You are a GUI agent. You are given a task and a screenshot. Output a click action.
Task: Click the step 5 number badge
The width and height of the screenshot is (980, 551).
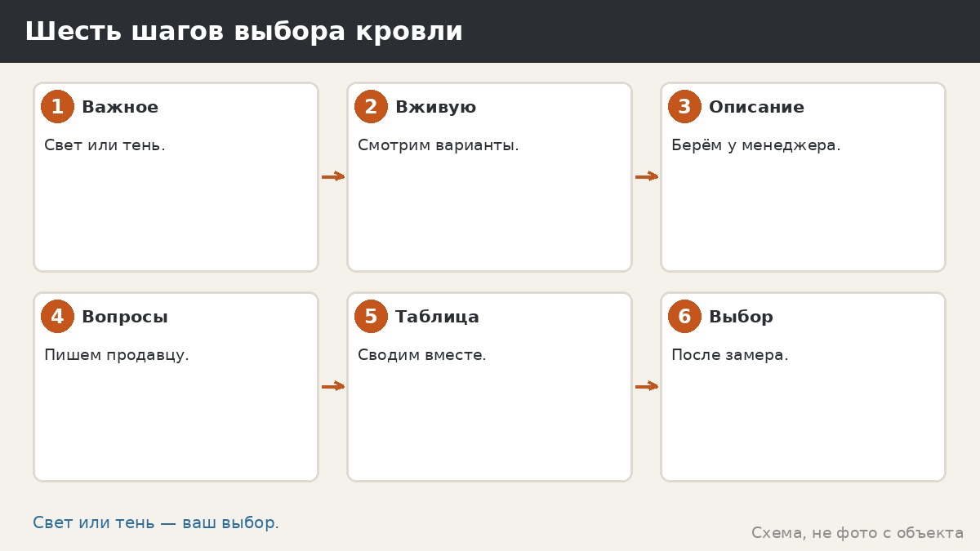click(x=371, y=317)
